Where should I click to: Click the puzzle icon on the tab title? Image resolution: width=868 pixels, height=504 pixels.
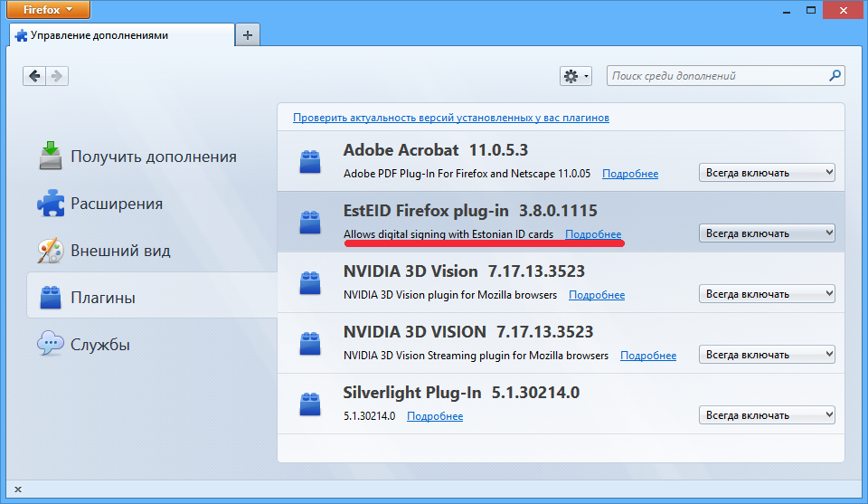[21, 36]
